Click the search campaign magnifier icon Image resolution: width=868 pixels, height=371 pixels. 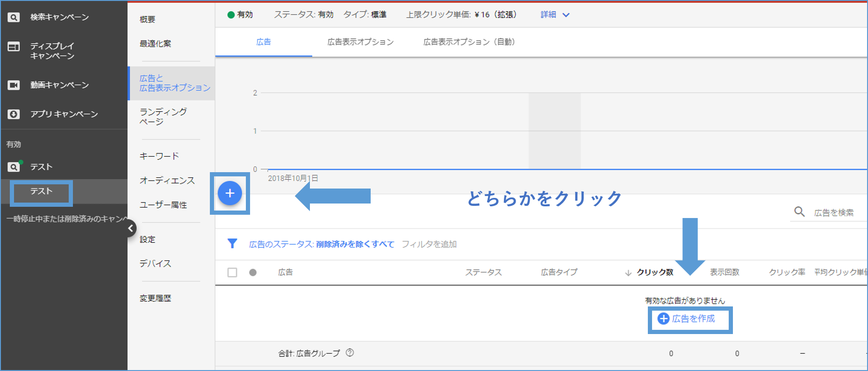tap(14, 17)
